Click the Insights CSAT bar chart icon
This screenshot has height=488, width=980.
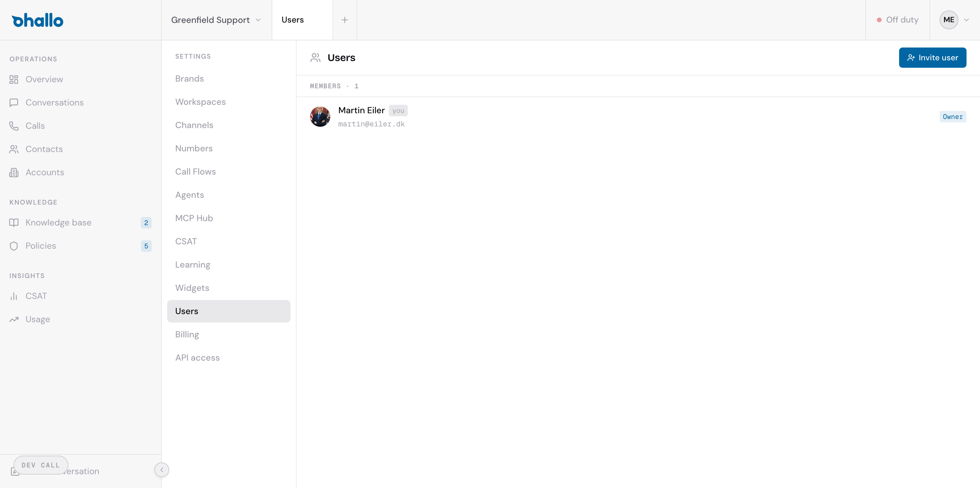pos(14,296)
